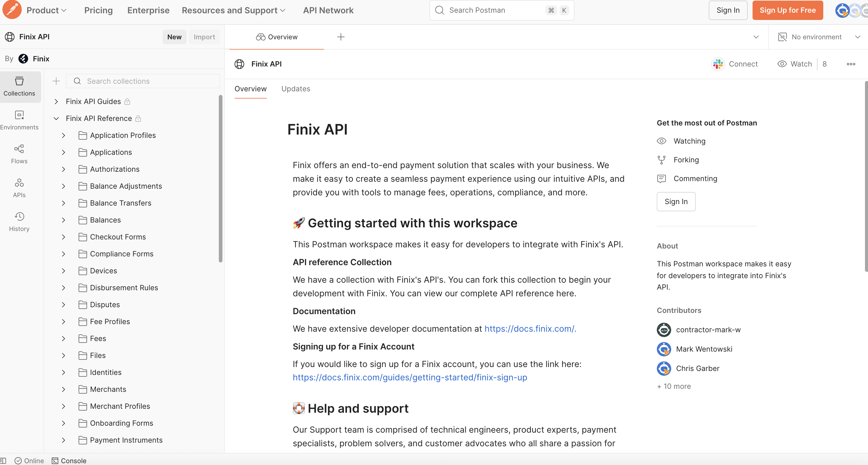Open the docs.finix.com documentation link
The image size is (868, 465).
530,329
